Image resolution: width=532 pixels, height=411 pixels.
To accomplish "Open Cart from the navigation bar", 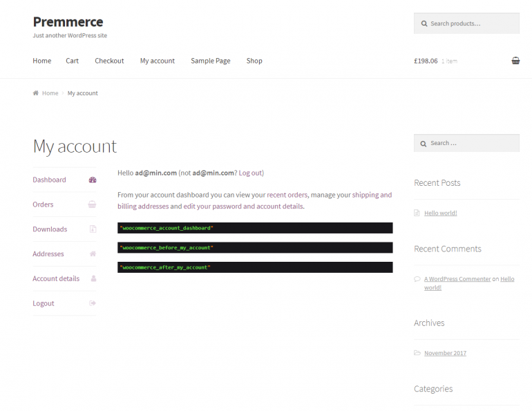I will click(x=72, y=61).
